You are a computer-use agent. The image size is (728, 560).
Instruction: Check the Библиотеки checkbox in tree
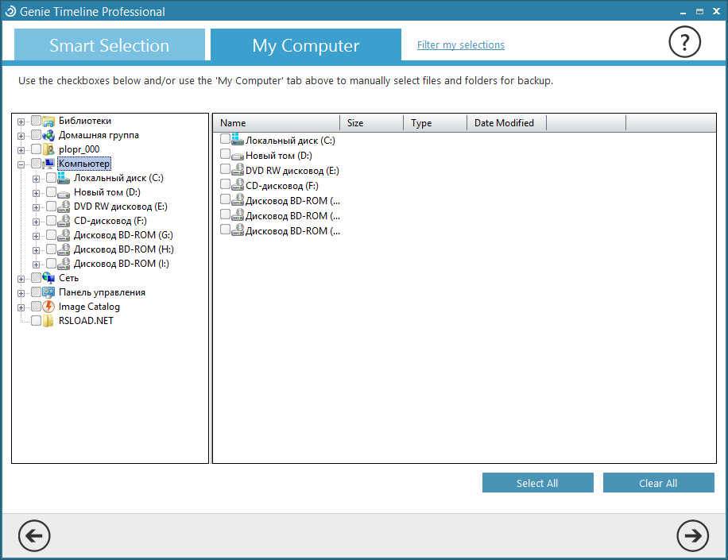(x=37, y=121)
